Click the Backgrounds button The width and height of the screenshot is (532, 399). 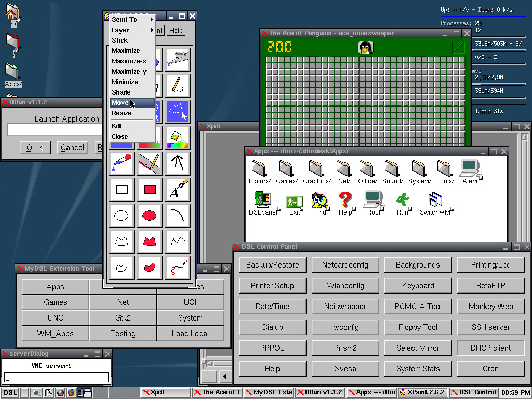tap(418, 265)
